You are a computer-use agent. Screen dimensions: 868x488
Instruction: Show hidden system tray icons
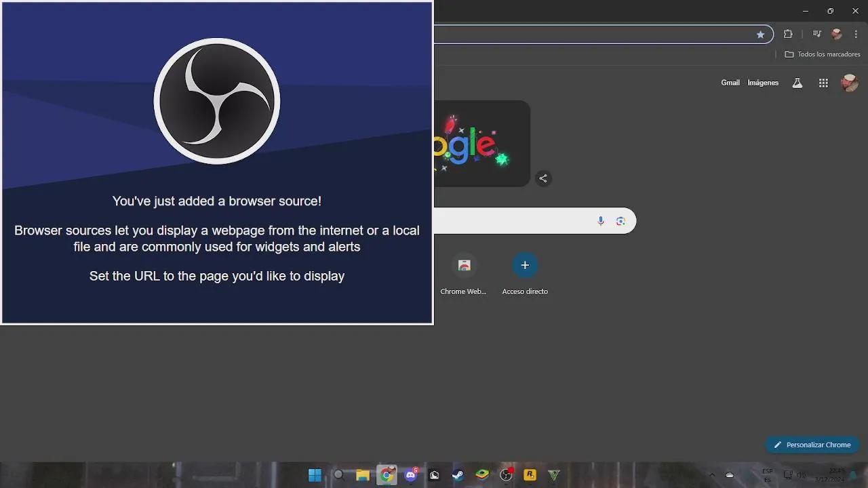pos(711,475)
